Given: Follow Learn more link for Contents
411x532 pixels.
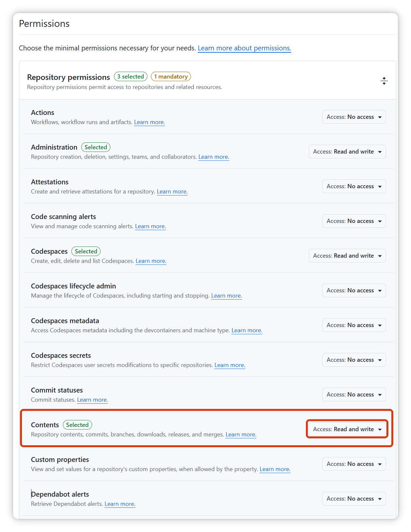Looking at the screenshot, I should click(241, 434).
